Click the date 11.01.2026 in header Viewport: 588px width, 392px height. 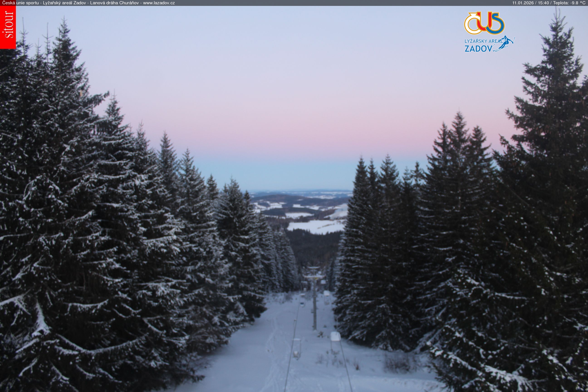click(x=523, y=3)
